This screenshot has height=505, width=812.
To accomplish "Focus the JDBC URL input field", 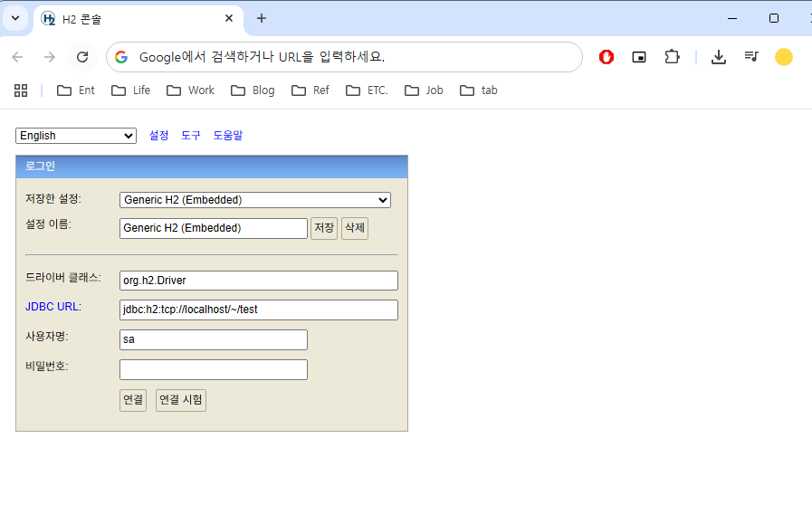I will (x=259, y=310).
